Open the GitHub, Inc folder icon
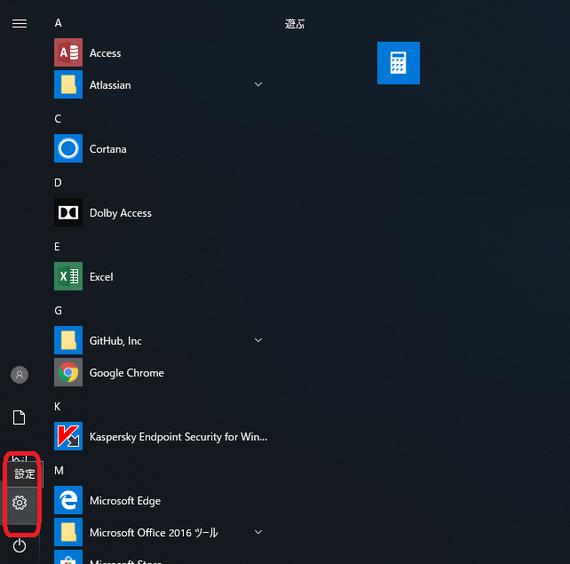This screenshot has width=570, height=564. [x=68, y=340]
